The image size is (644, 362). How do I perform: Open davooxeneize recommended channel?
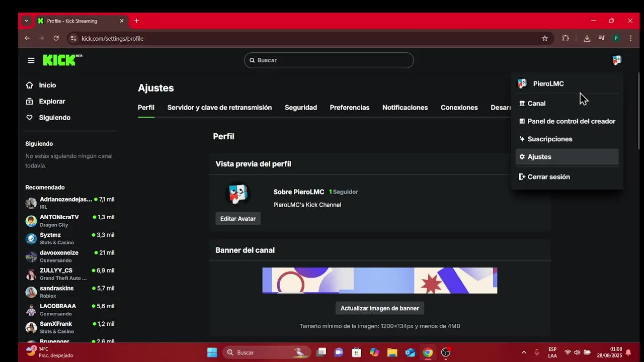point(70,256)
